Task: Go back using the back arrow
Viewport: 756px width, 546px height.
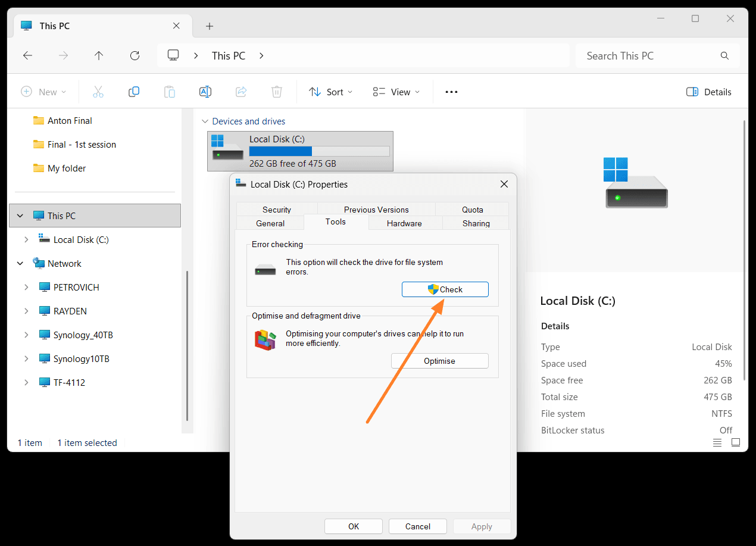Action: click(x=27, y=55)
